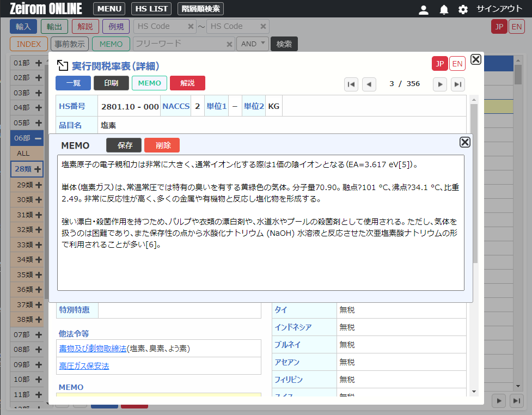Close the MEMO popup with X icon
Screen dimensions: 532x415
pos(464,142)
